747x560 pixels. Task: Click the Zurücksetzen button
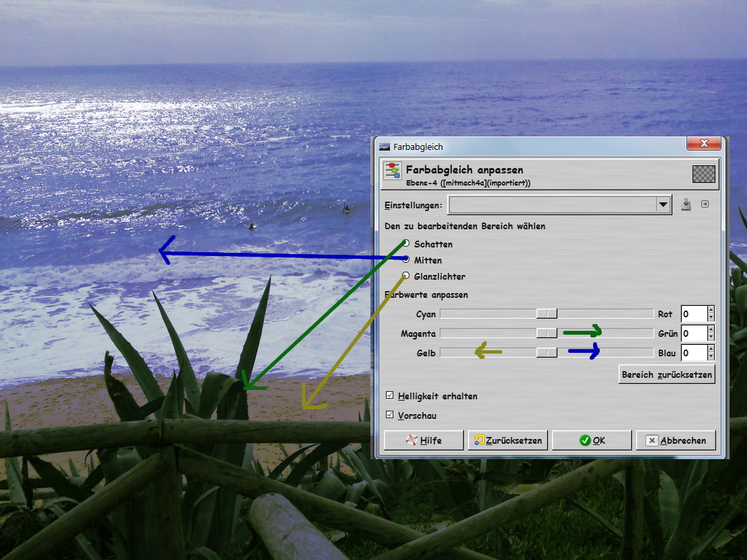point(508,440)
